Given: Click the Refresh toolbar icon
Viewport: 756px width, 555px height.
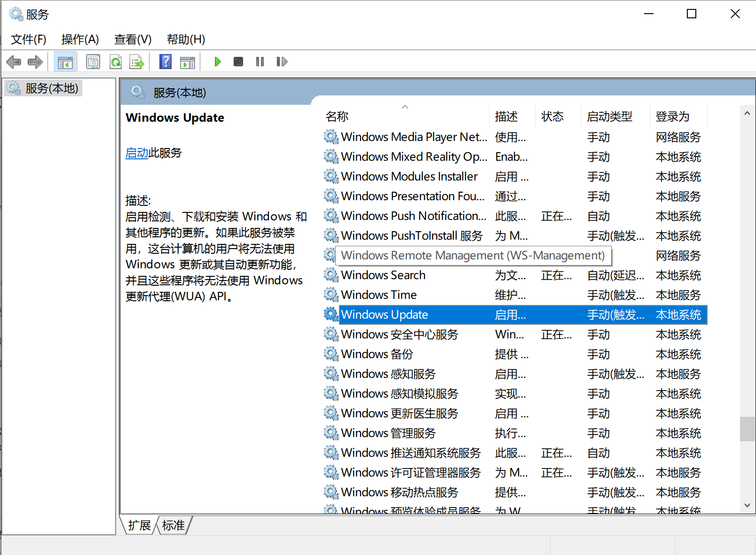Looking at the screenshot, I should 116,62.
